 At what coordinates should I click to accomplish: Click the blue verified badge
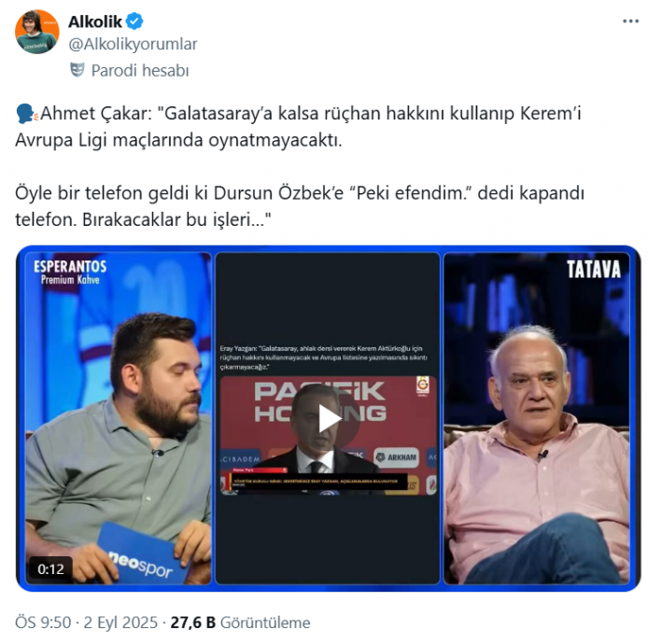point(134,21)
